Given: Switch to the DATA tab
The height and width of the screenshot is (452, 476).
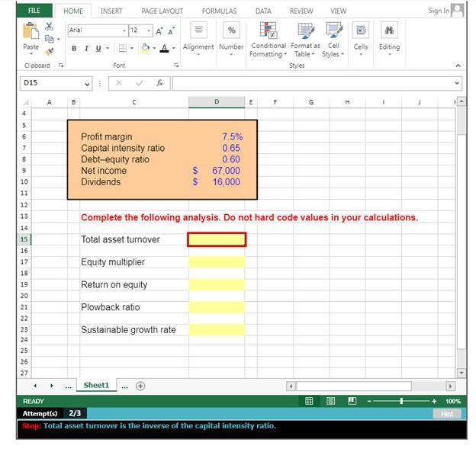Looking at the screenshot, I should (263, 11).
